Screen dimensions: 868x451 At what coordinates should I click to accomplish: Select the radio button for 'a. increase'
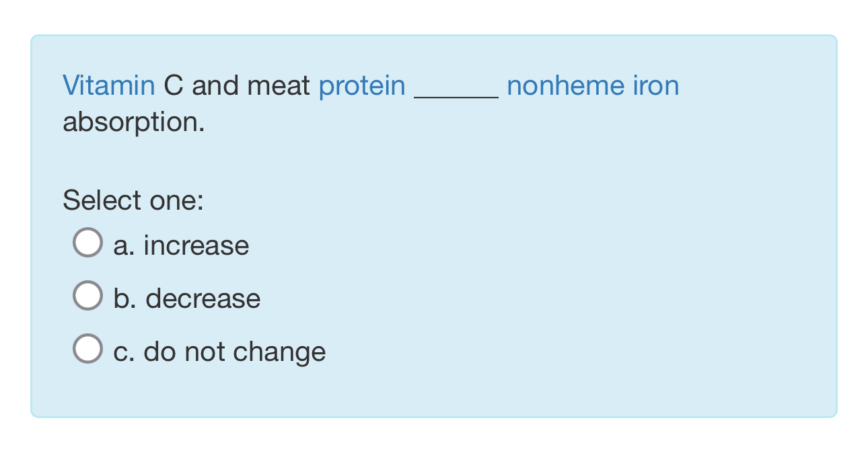pos(87,243)
